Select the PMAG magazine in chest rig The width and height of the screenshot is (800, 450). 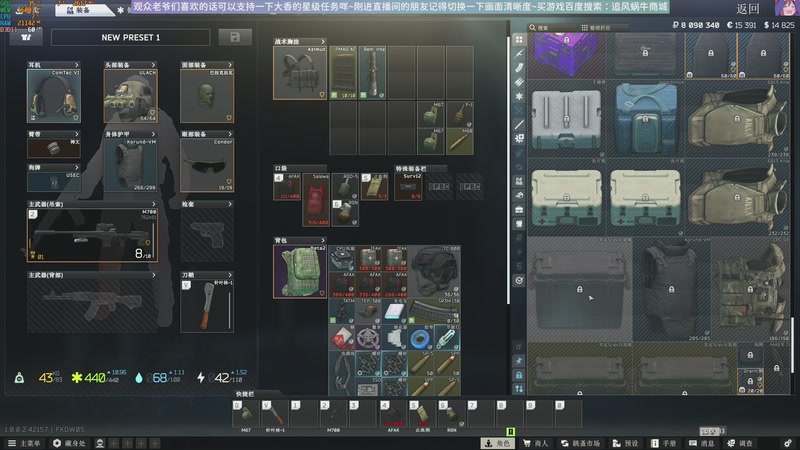point(343,72)
